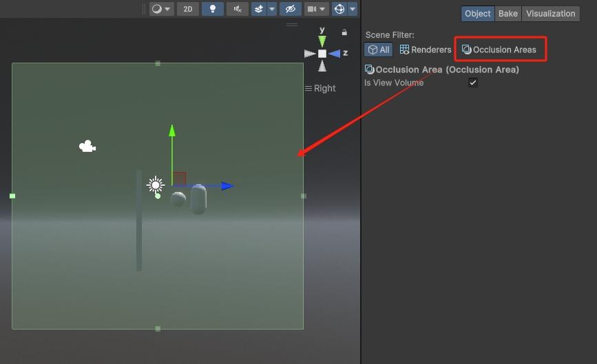Click the gray left cone of gizmo
This screenshot has height=364, width=597.
(310, 54)
